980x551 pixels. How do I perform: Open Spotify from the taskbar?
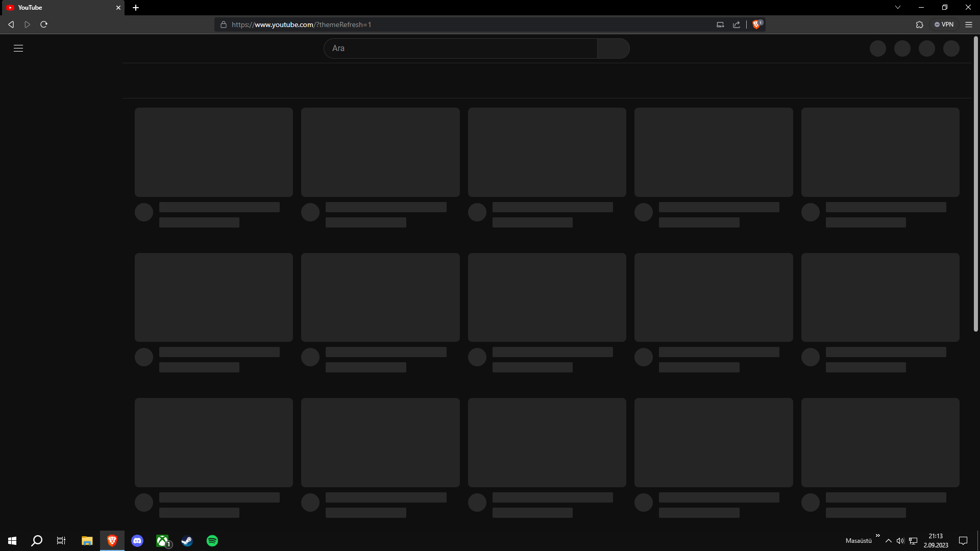point(212,541)
